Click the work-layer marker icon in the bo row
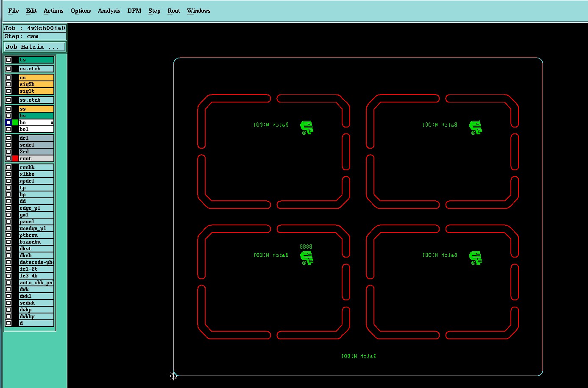Image resolution: width=588 pixels, height=388 pixels. (52, 122)
